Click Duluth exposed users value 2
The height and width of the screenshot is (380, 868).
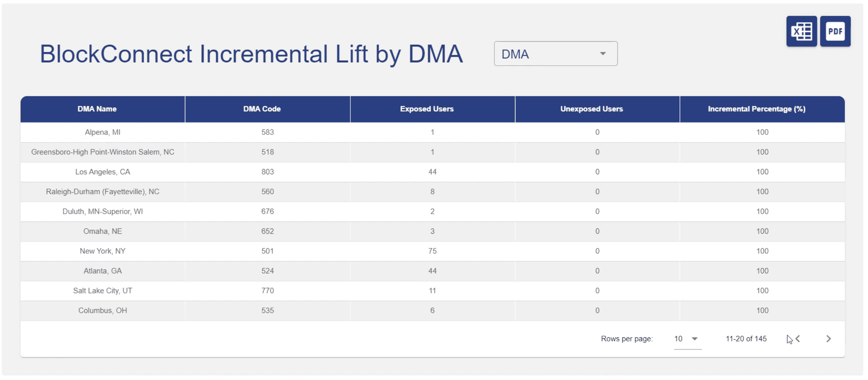pyautogui.click(x=433, y=212)
